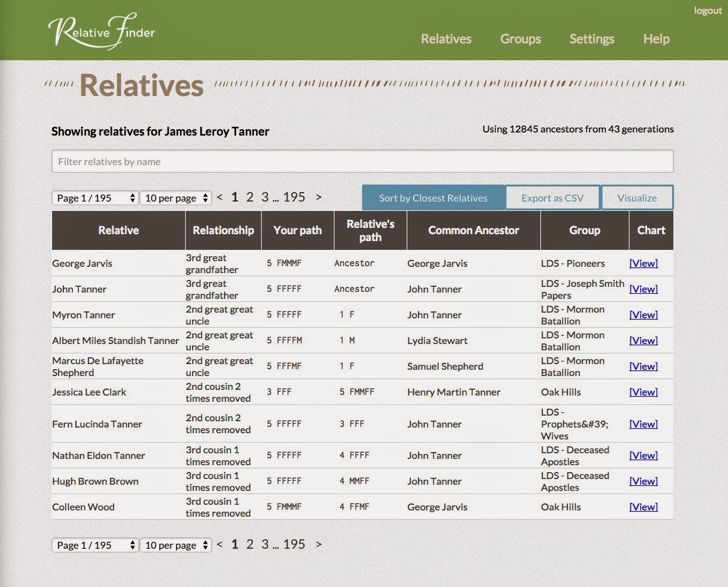This screenshot has width=728, height=587.
Task: Navigate to the Relatives menu item
Action: (446, 39)
